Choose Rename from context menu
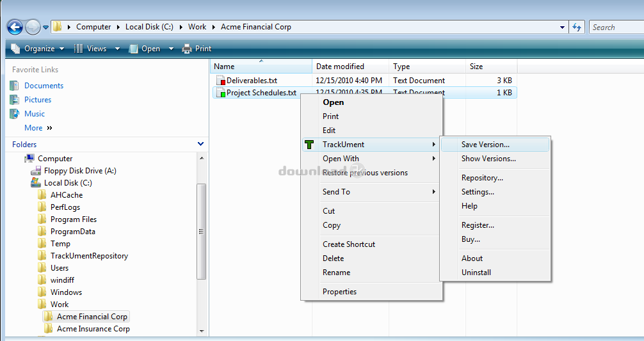Image resolution: width=644 pixels, height=341 pixels. pyautogui.click(x=336, y=273)
